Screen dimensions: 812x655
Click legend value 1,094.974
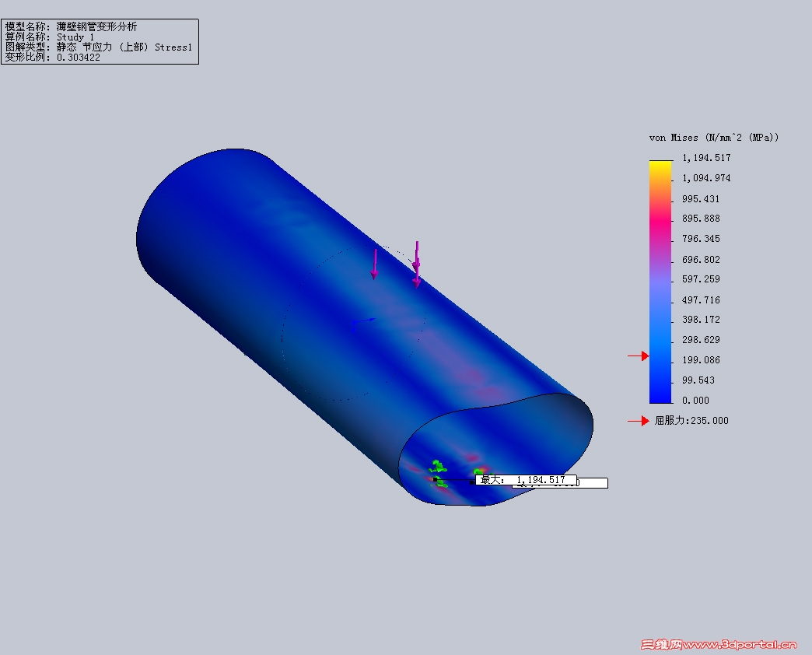[x=706, y=177]
